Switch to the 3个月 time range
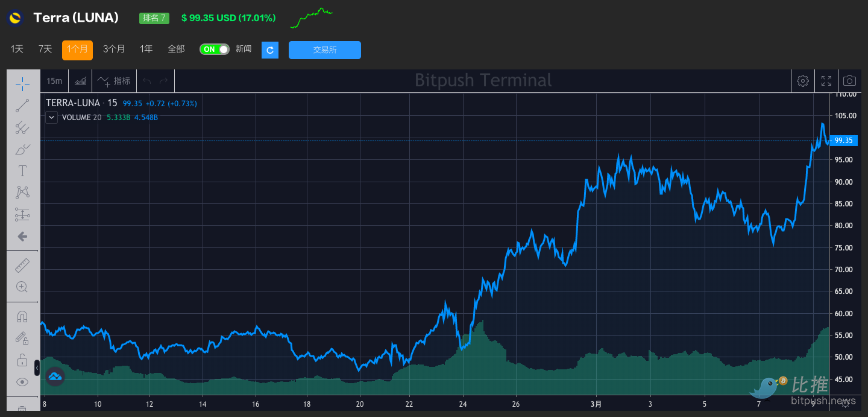The image size is (868, 417). [x=114, y=49]
